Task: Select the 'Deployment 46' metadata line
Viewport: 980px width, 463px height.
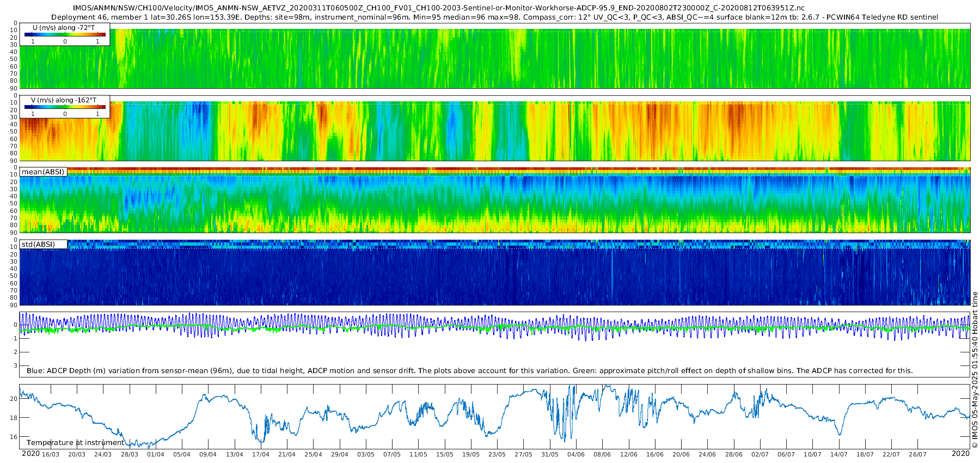Action: 495,17
